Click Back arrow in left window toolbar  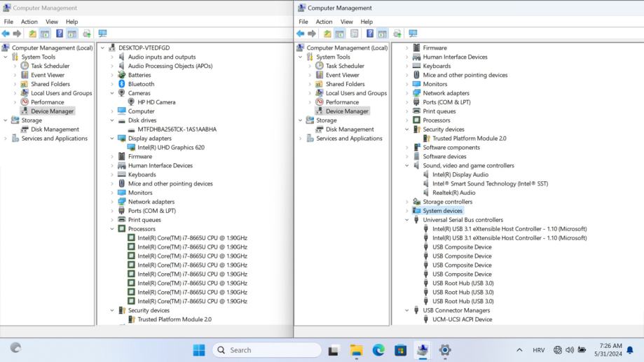tap(6, 34)
